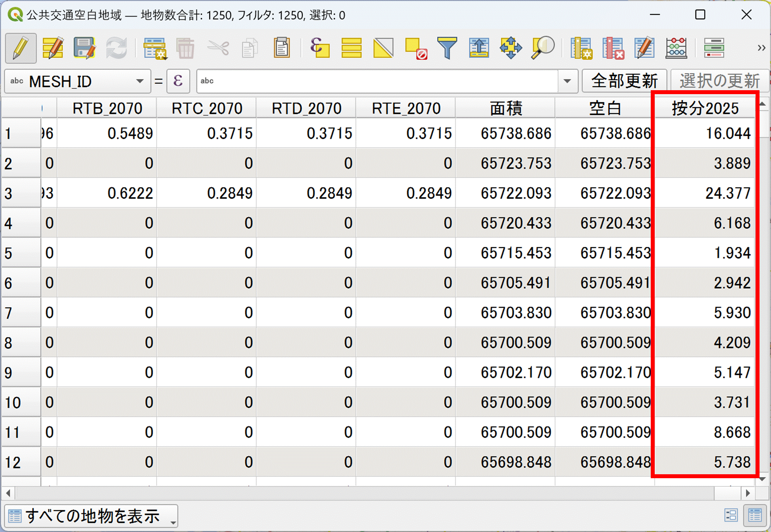This screenshot has height=532, width=771.
Task: Cut selected rows with the scissors icon
Action: pos(218,48)
